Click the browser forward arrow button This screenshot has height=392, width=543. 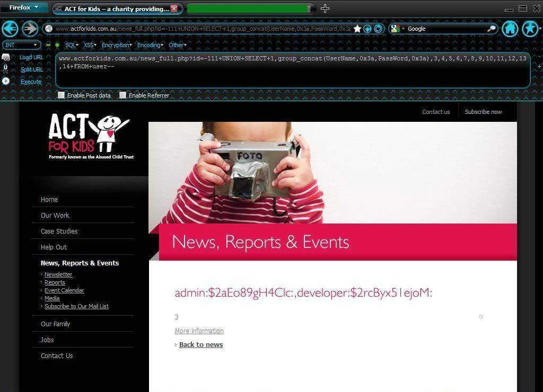tap(30, 29)
